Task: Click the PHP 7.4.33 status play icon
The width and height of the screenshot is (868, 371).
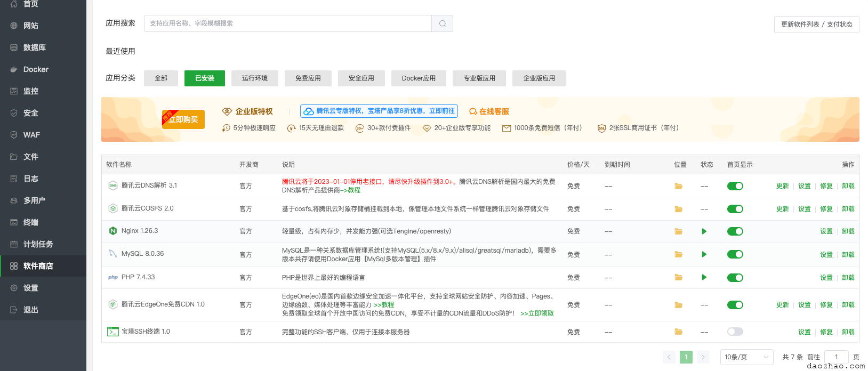Action: [x=704, y=277]
